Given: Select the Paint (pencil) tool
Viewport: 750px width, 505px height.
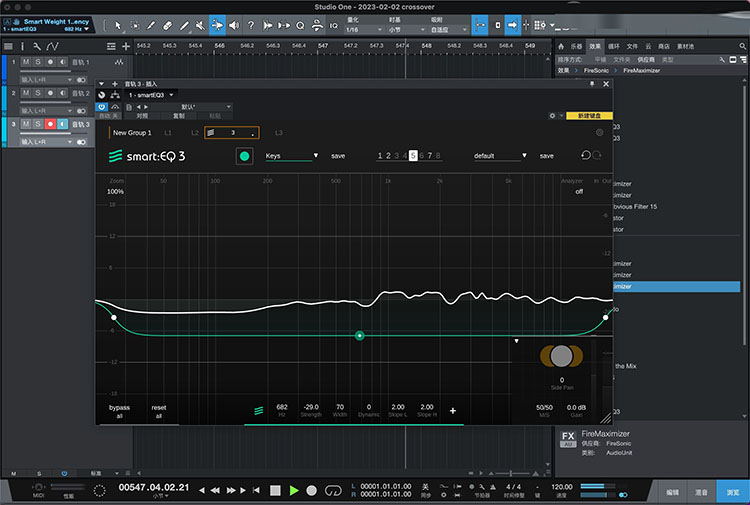Looking at the screenshot, I should [x=184, y=25].
